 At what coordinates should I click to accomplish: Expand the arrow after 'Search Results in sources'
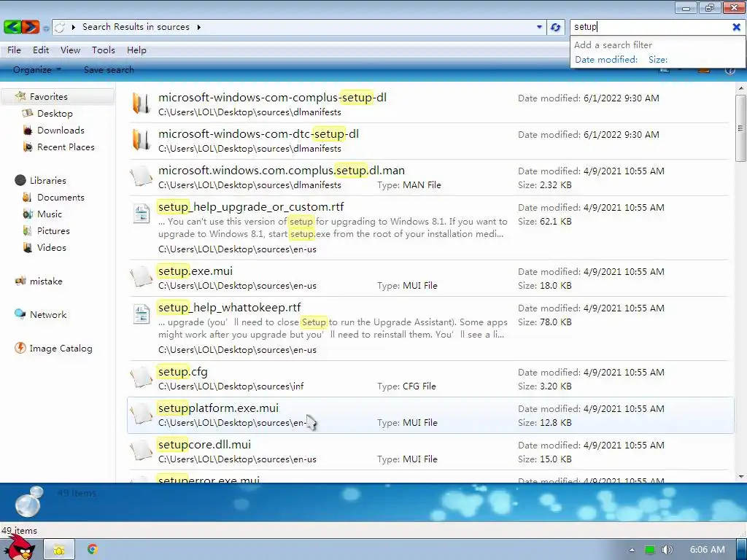(x=198, y=27)
